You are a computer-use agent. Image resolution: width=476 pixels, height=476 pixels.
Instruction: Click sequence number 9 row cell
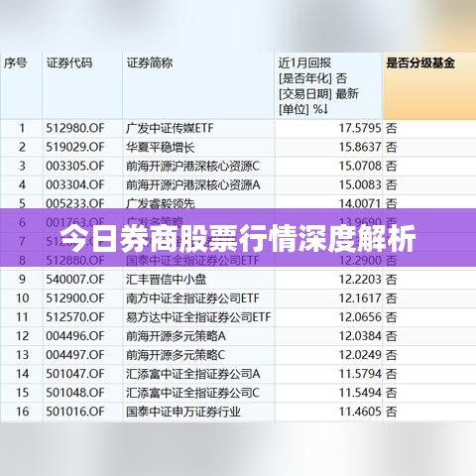22,280
